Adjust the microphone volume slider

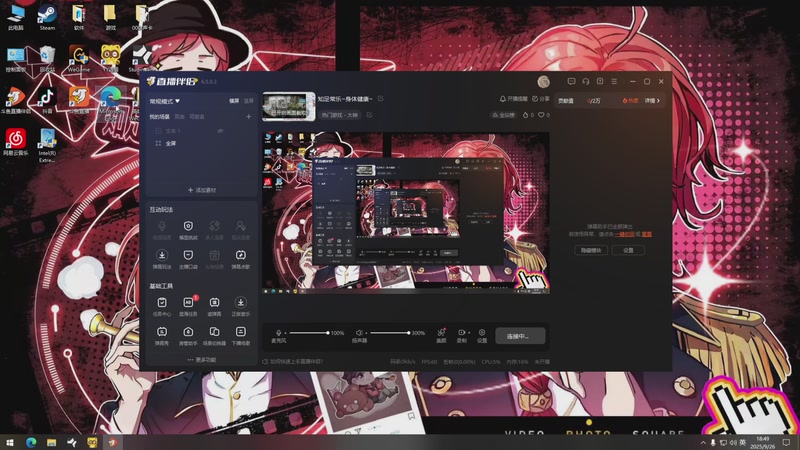(309, 333)
